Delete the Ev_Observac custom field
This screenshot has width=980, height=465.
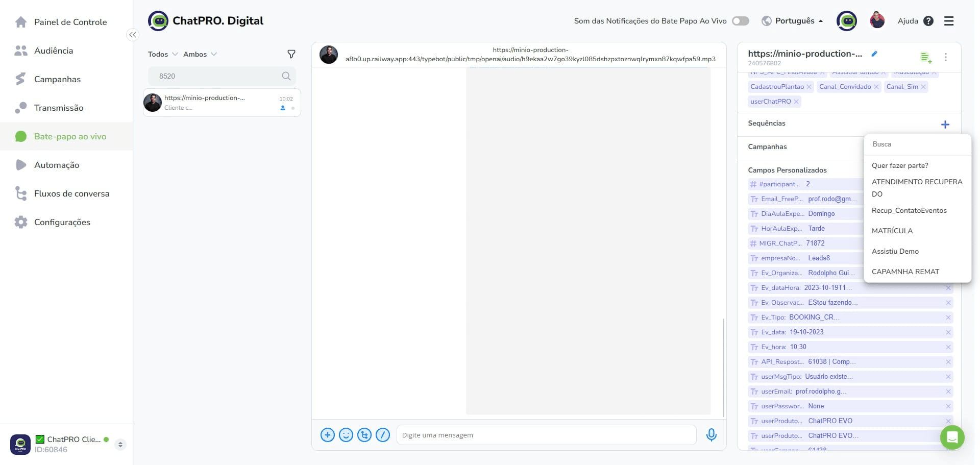[948, 303]
